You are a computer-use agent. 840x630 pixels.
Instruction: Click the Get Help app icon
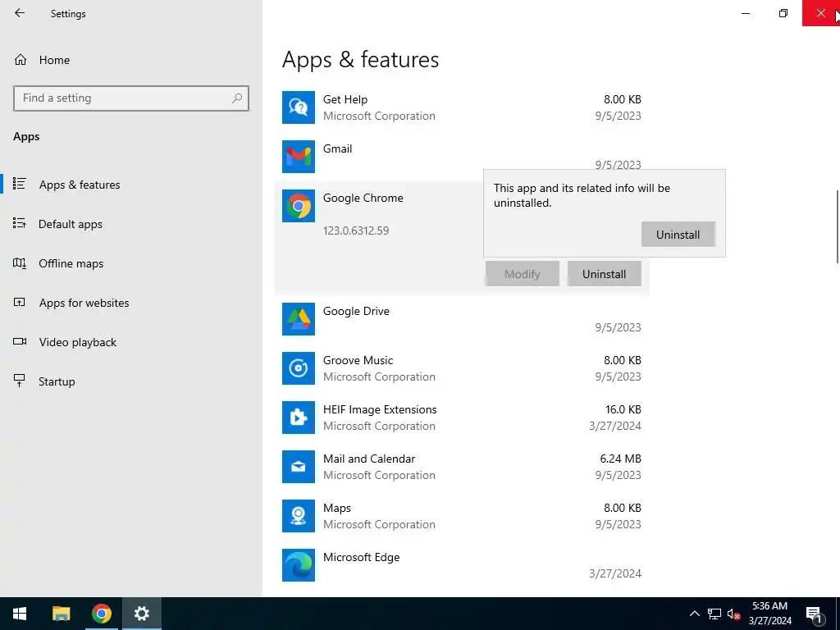click(299, 107)
